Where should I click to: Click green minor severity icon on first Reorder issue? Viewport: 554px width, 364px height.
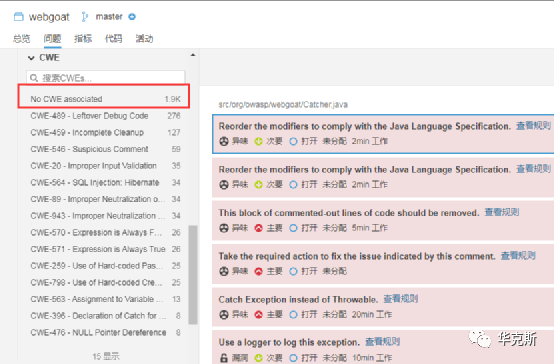point(259,141)
